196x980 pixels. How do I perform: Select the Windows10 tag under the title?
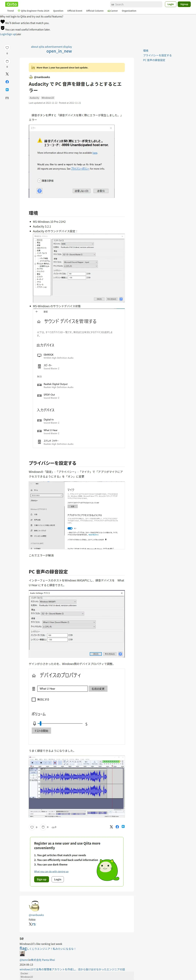pos(48,98)
